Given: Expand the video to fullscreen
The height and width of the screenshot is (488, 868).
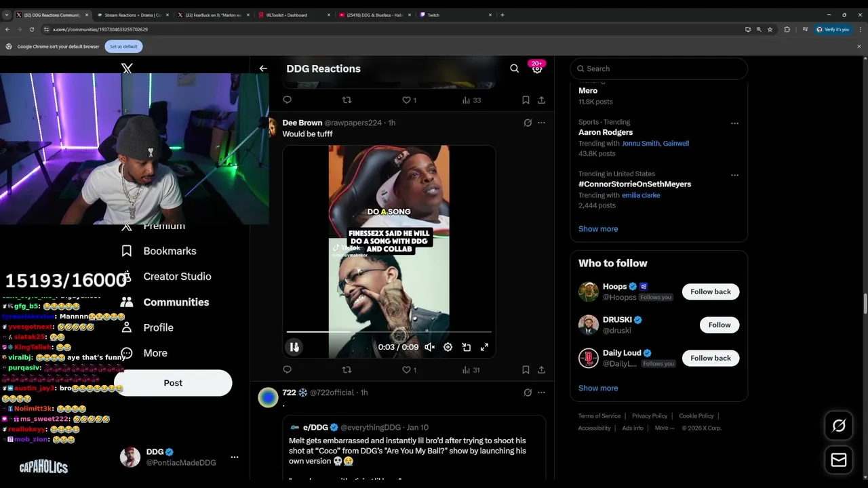Looking at the screenshot, I should [x=485, y=347].
